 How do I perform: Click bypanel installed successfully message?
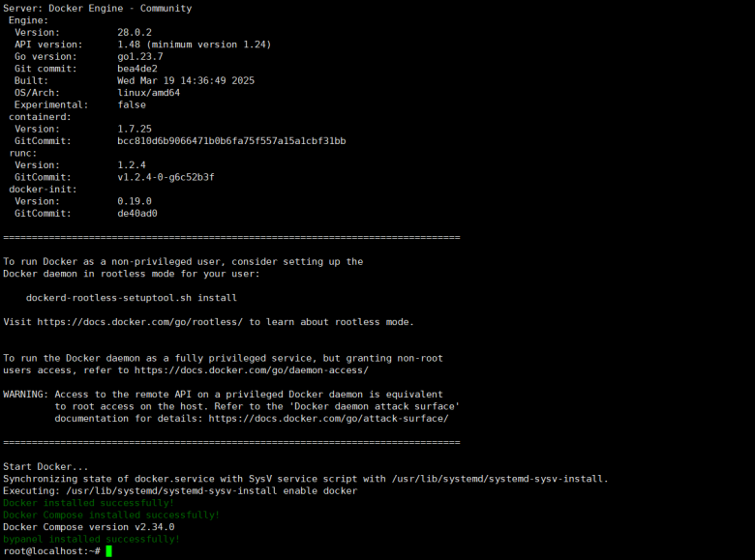pyautogui.click(x=92, y=539)
